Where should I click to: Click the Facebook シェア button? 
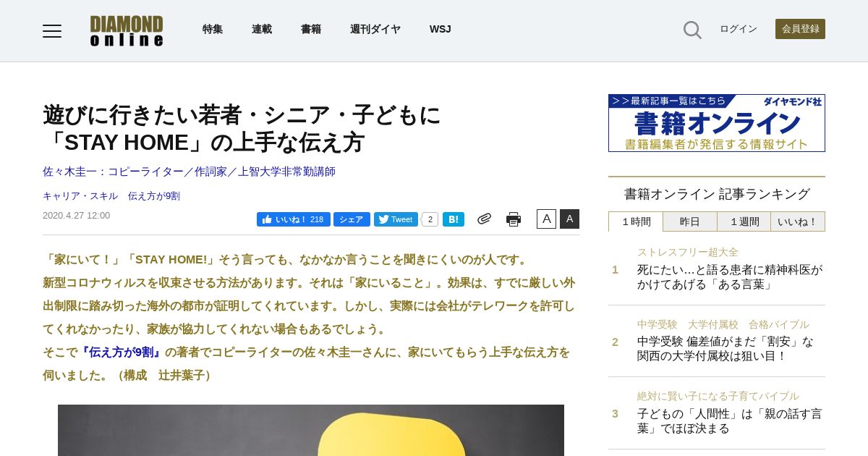click(x=352, y=219)
